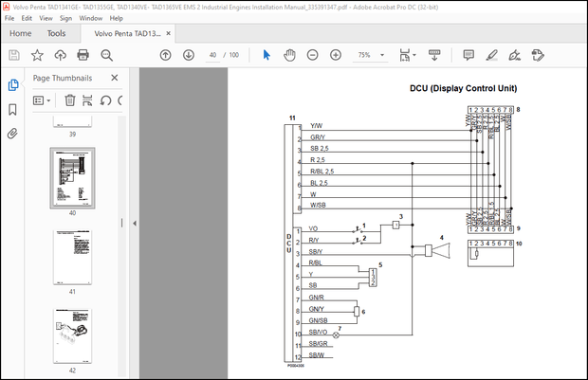Open the Bookmarks pane icon
This screenshot has height=380, width=588.
[x=12, y=110]
